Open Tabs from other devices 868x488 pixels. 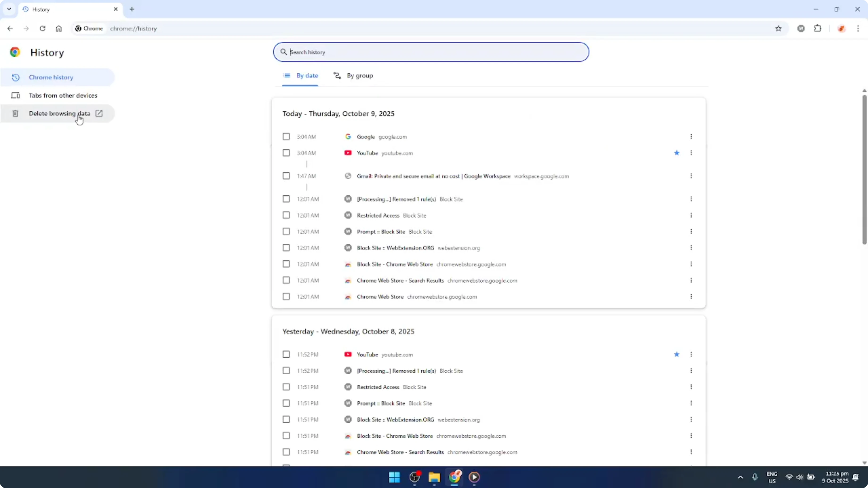pos(57,95)
